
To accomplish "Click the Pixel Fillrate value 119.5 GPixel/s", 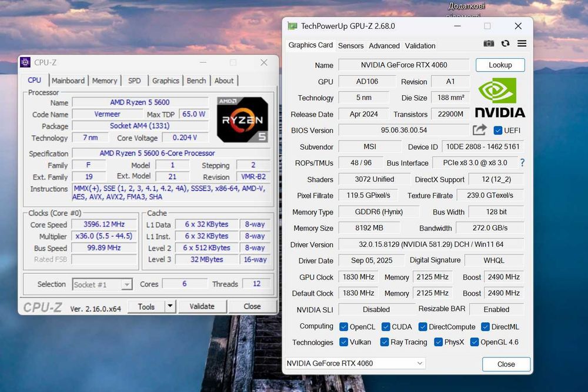I will (368, 195).
